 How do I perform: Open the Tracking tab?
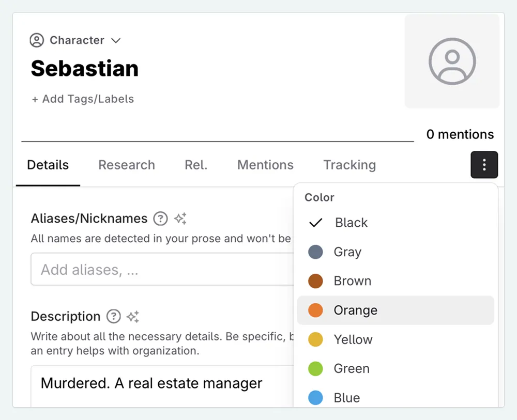[349, 165]
